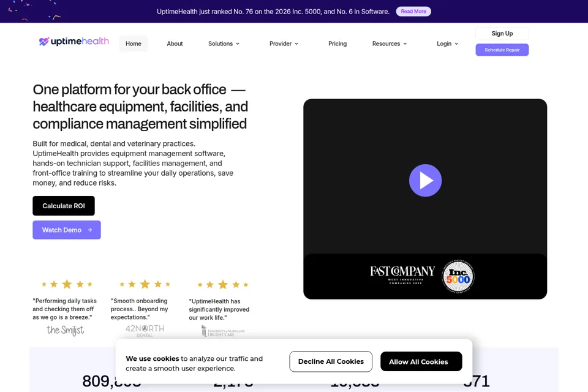This screenshot has width=588, height=392.
Task: Click the Inc. 5000 announcement banner text
Action: 273,12
